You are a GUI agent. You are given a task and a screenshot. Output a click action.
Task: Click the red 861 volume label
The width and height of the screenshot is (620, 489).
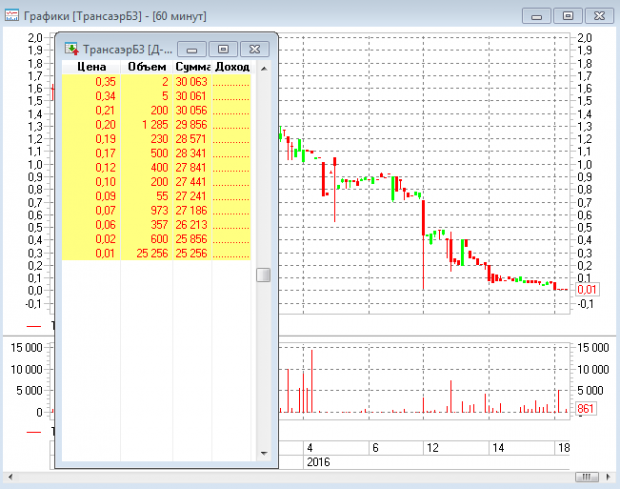coord(586,409)
